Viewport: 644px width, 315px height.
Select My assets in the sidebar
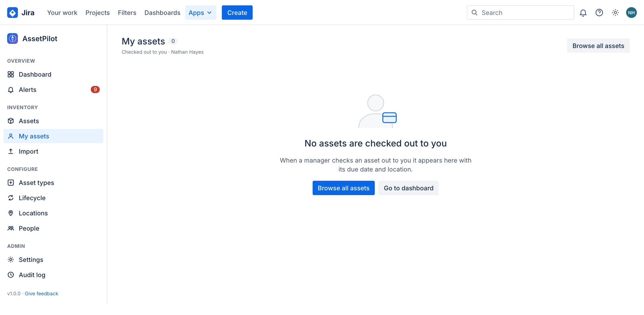53,136
